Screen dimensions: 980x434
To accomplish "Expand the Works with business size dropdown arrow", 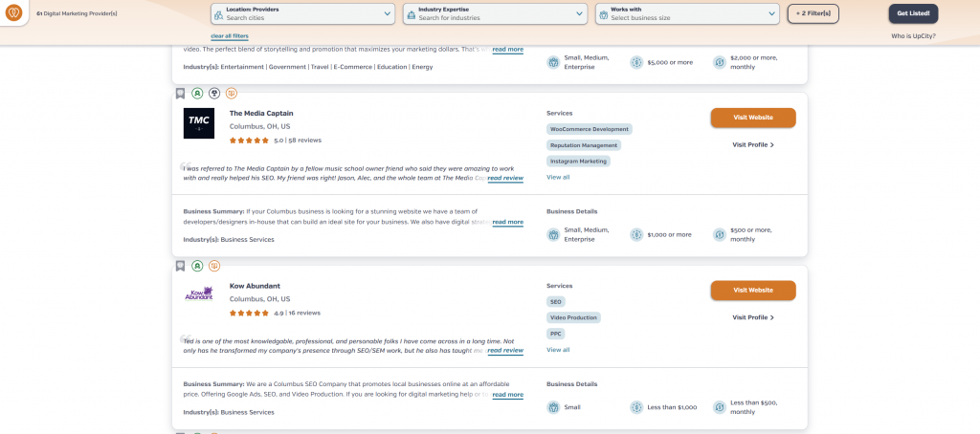I will [772, 14].
